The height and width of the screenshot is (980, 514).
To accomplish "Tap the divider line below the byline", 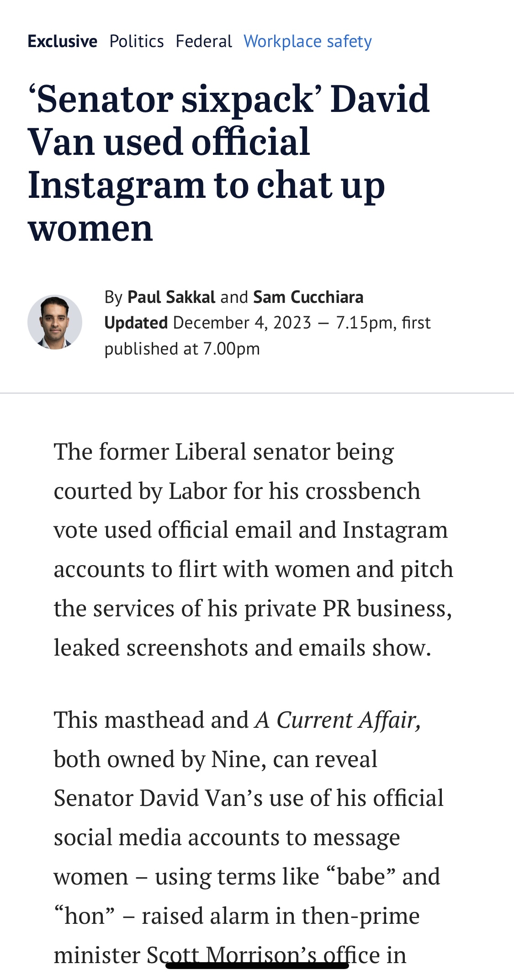I will [257, 393].
